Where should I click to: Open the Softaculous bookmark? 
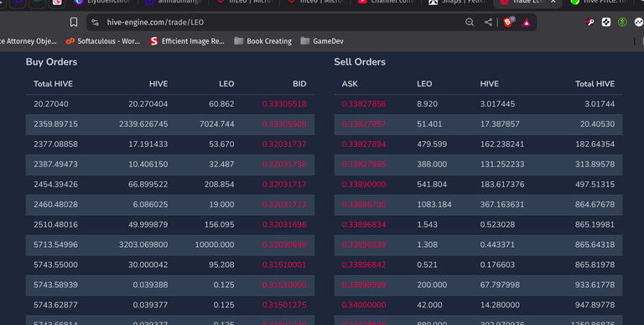click(103, 41)
